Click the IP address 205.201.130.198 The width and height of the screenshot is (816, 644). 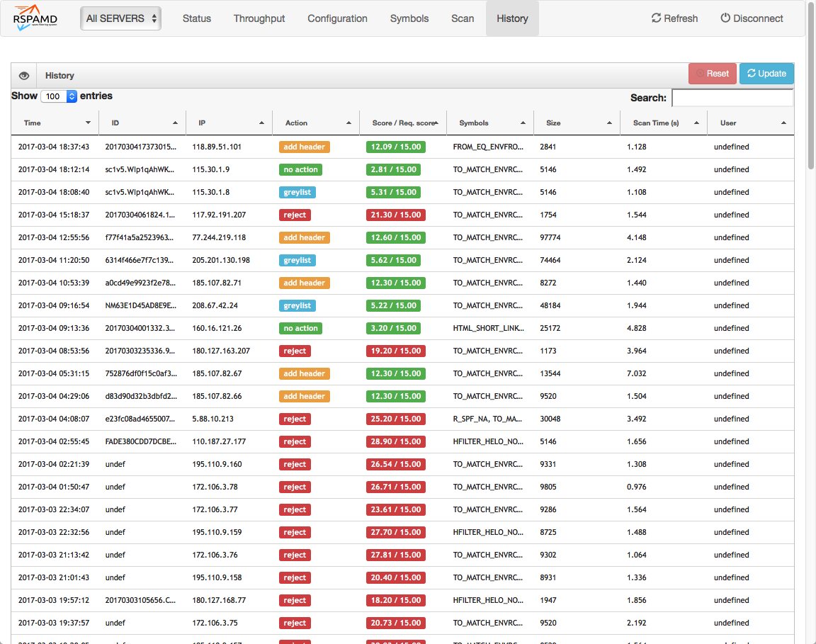tap(221, 260)
